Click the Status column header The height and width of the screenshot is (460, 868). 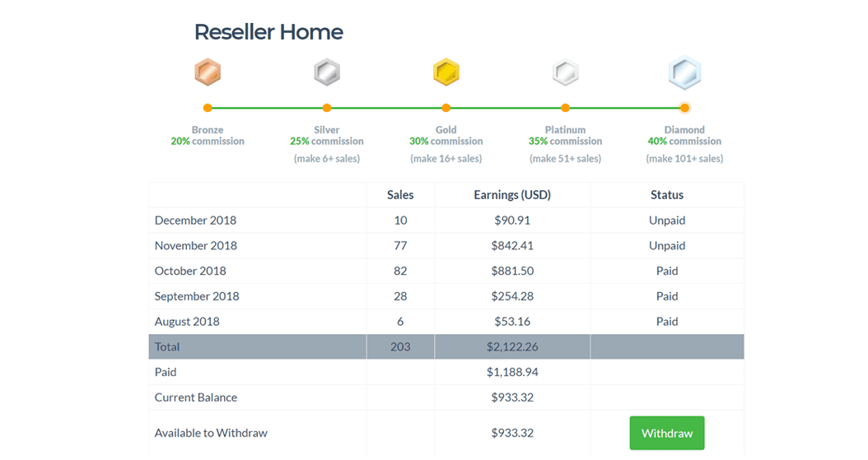tap(667, 194)
